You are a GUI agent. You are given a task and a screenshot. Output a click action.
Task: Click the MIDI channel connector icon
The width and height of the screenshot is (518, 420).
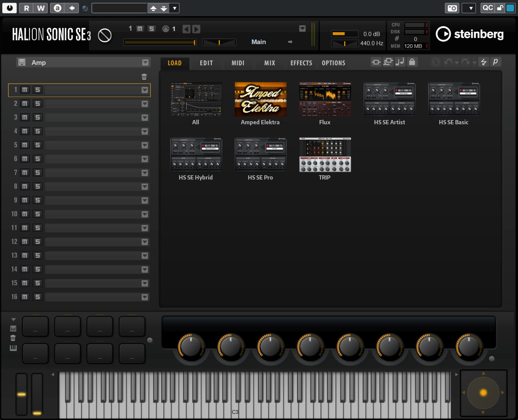166,29
